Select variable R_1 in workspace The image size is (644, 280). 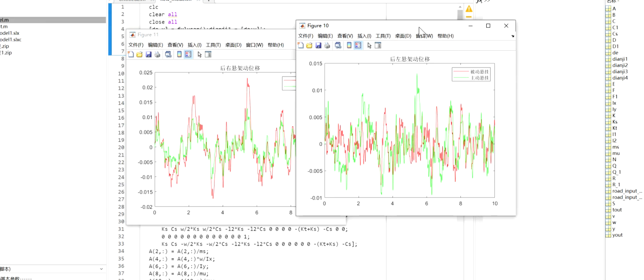[616, 185]
